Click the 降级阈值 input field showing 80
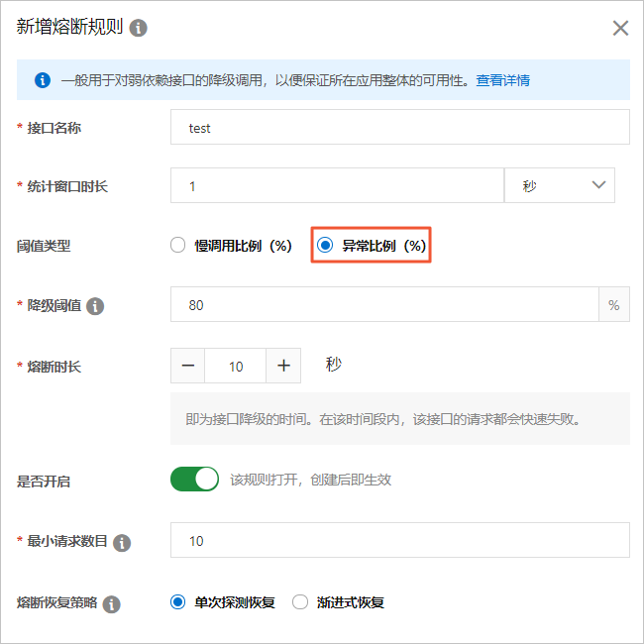This screenshot has height=644, width=644. (384, 304)
